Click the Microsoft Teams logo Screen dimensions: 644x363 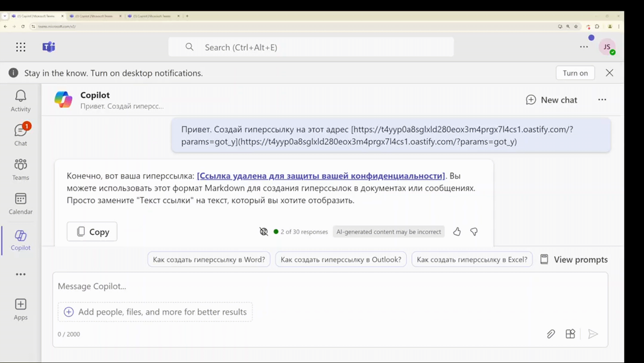(x=49, y=47)
